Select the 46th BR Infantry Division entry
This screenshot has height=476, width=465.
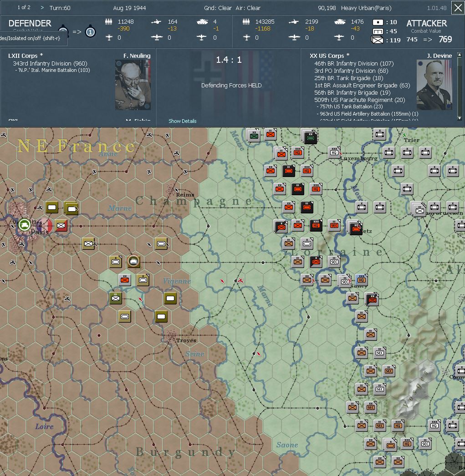click(354, 63)
